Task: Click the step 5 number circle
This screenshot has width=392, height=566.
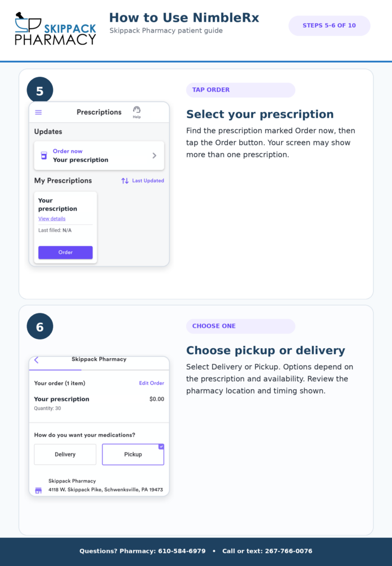Action: tap(40, 90)
